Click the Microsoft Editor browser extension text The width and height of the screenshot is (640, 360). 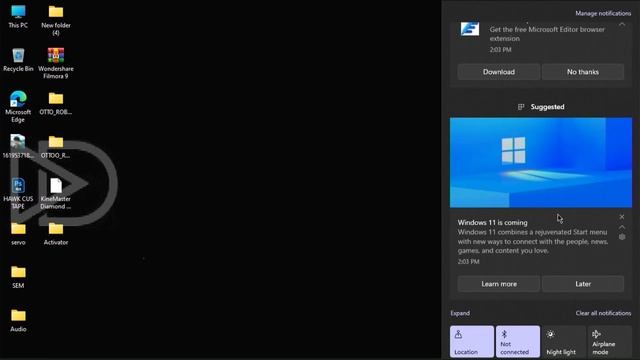547,34
